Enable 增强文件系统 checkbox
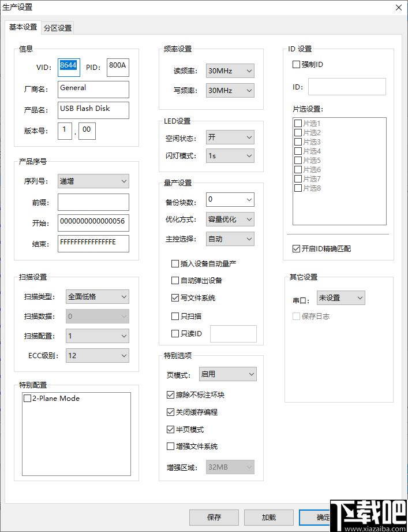Image resolution: width=408 pixels, height=532 pixels. (x=171, y=446)
